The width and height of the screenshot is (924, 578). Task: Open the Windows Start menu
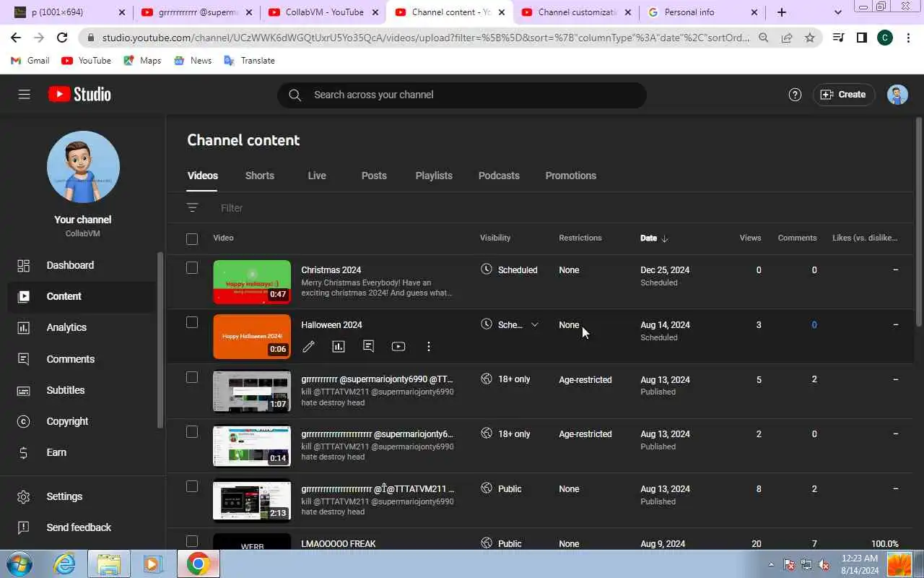[x=19, y=564]
